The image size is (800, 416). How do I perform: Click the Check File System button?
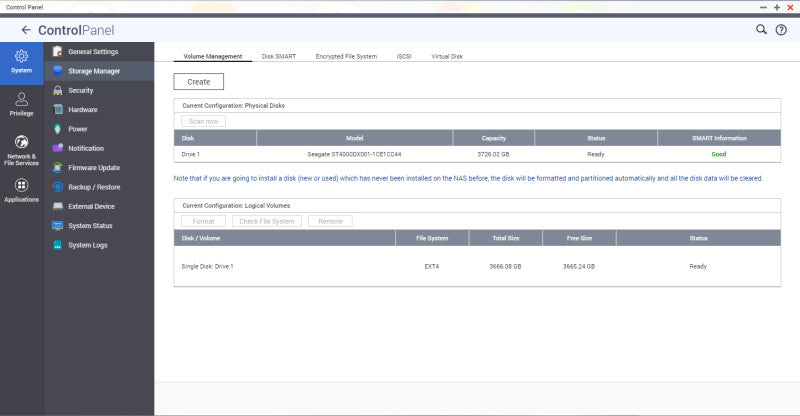pyautogui.click(x=267, y=221)
